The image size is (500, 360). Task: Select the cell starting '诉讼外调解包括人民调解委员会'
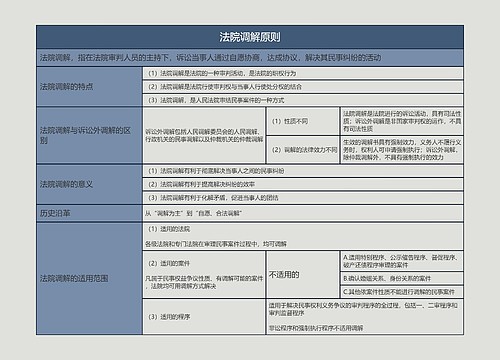(204, 135)
